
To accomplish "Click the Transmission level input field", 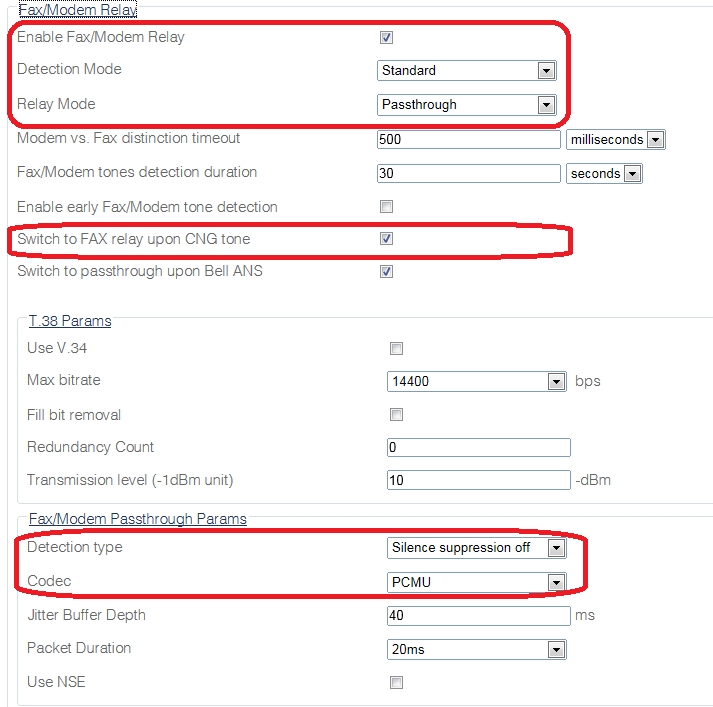I will (478, 480).
